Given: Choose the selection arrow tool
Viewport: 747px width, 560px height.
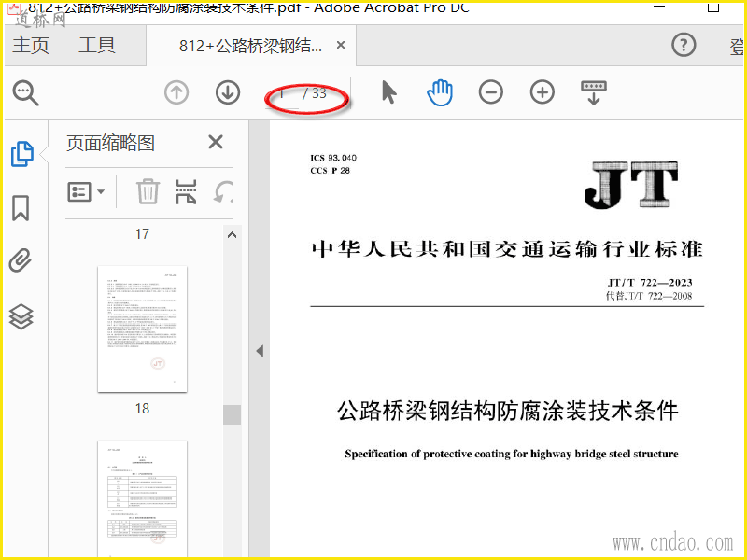Looking at the screenshot, I should click(389, 91).
